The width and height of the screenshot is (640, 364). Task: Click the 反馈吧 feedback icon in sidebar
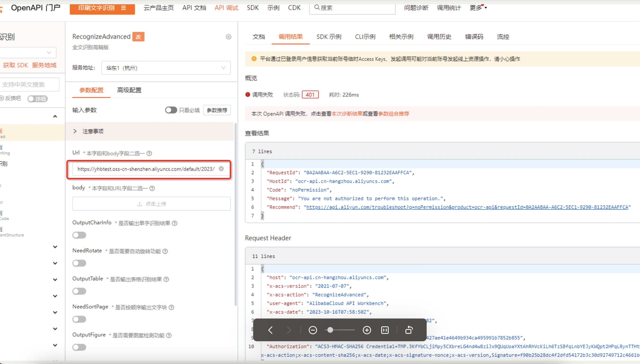[x=2, y=98]
